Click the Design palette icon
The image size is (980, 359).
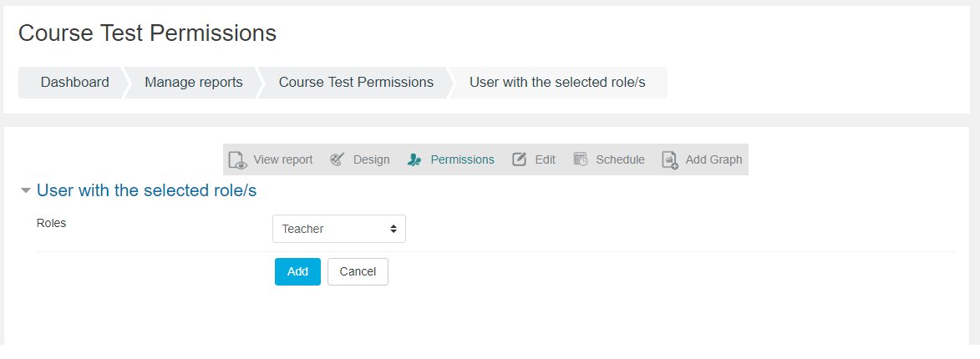(337, 159)
